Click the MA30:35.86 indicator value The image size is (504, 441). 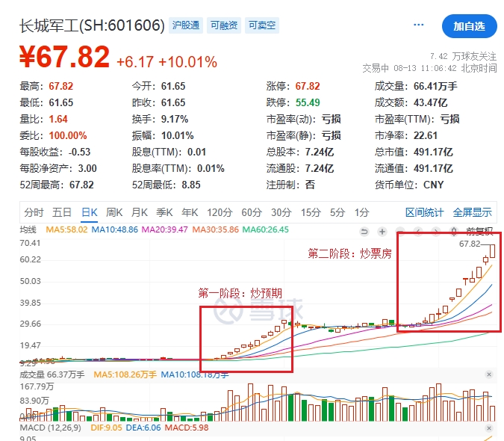tap(215, 229)
